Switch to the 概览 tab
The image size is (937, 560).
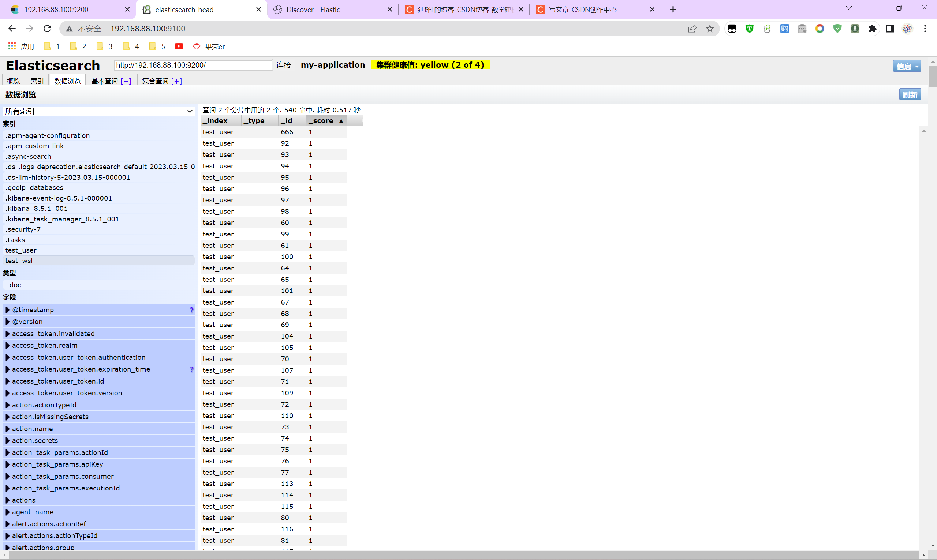coord(14,81)
